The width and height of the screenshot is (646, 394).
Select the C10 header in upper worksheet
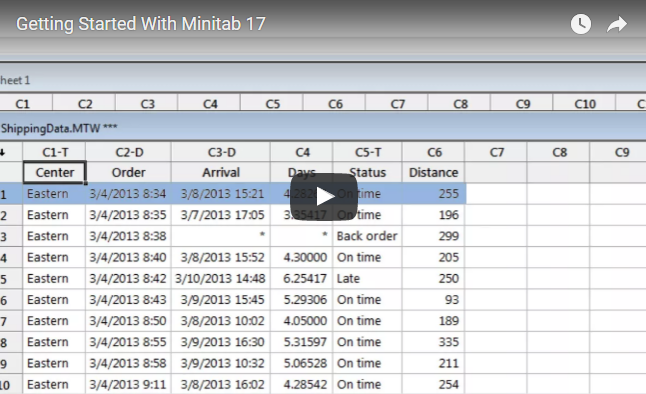[x=585, y=103]
